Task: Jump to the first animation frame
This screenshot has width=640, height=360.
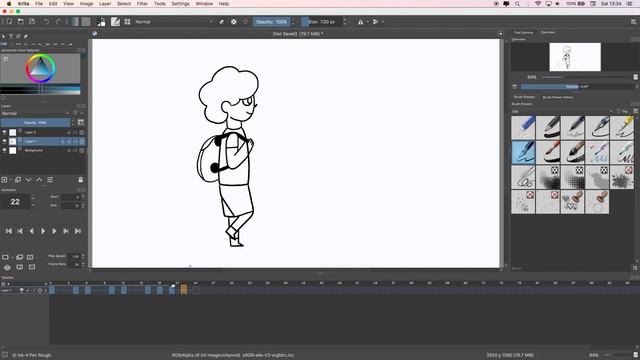Action: [x=9, y=231]
